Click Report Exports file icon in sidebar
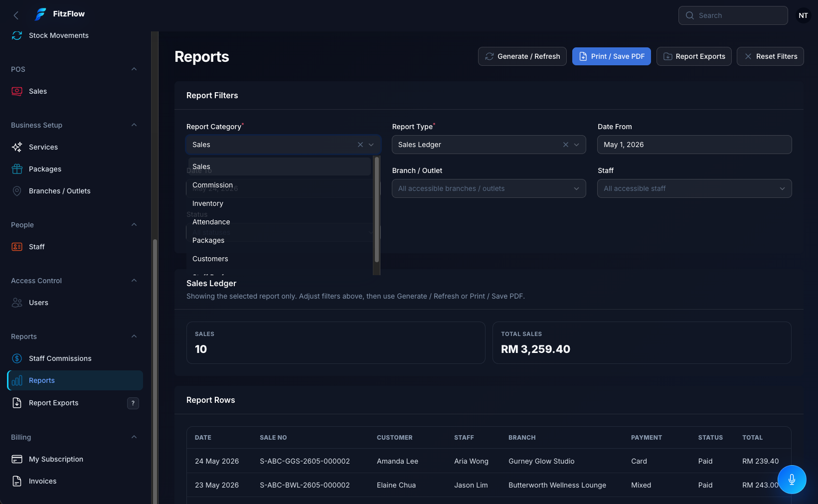Screen dimensions: 818x504 (x=17, y=403)
